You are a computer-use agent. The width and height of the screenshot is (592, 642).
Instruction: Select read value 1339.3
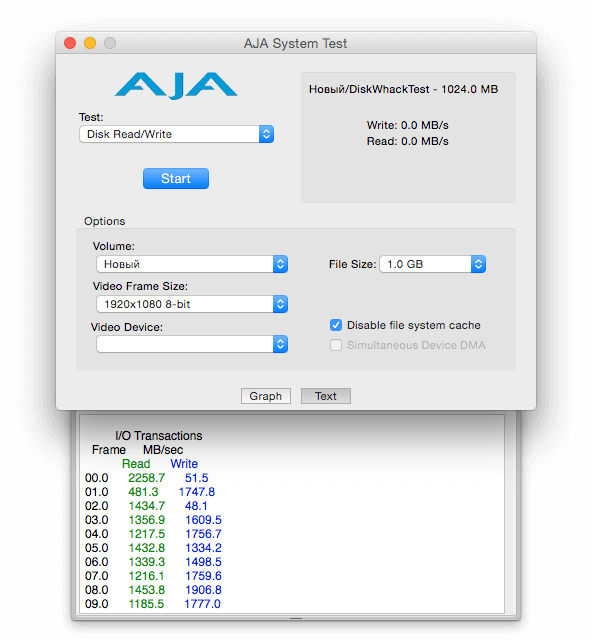147,562
